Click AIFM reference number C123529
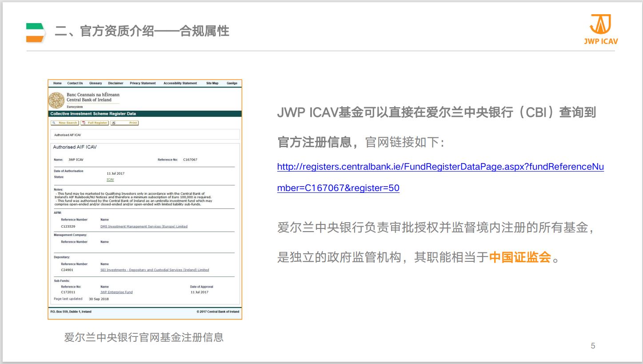 point(68,226)
